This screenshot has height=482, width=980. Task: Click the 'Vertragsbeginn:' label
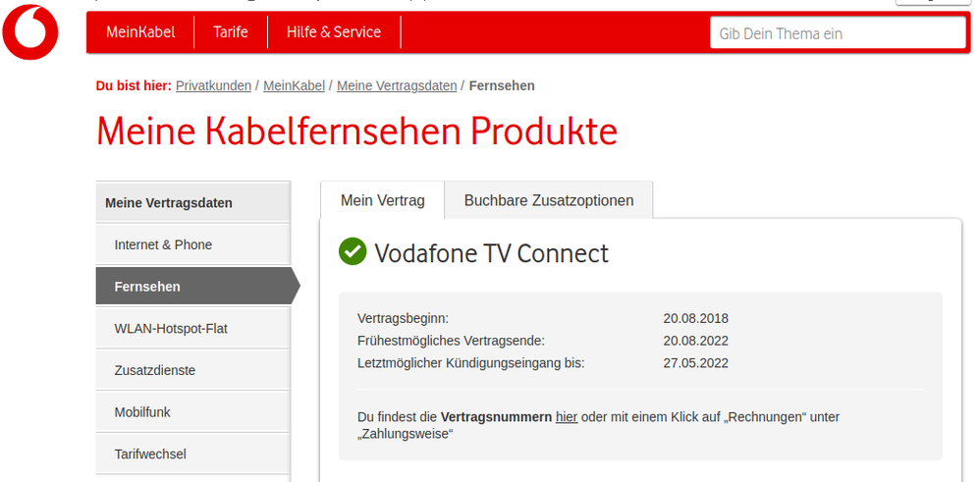(x=404, y=318)
